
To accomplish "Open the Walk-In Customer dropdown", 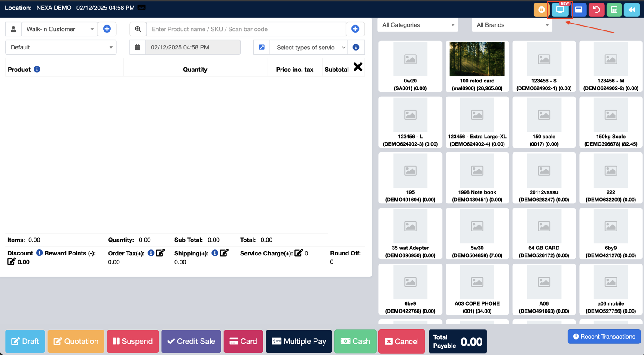I will 60,29.
